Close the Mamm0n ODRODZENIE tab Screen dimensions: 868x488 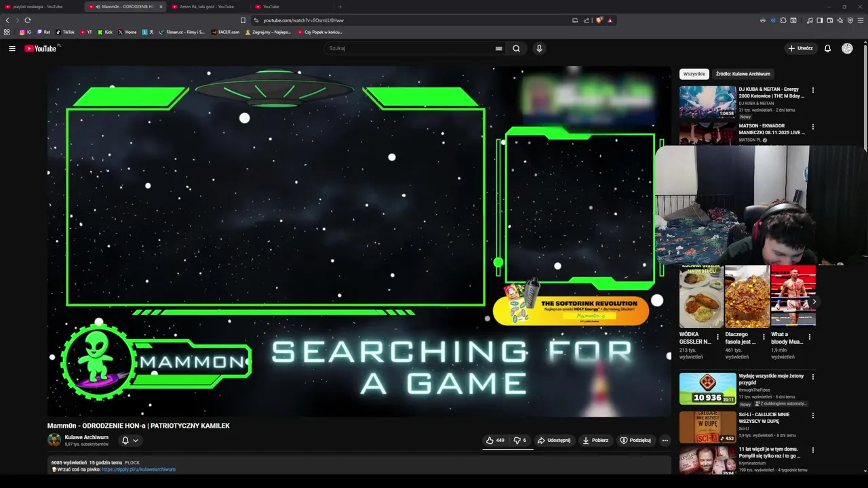161,7
